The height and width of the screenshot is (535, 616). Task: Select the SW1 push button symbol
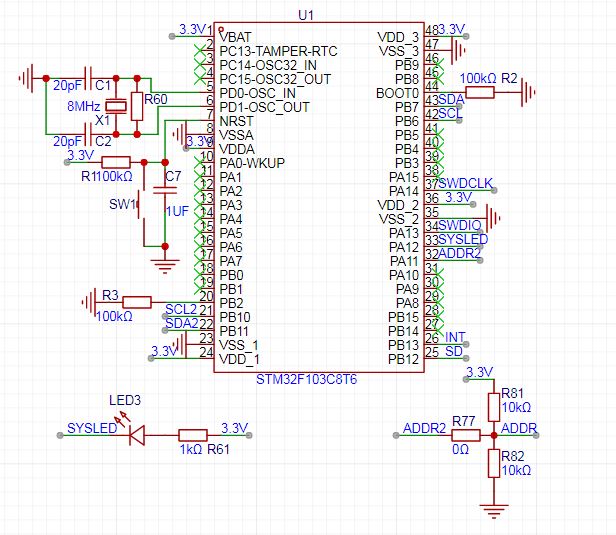click(141, 204)
